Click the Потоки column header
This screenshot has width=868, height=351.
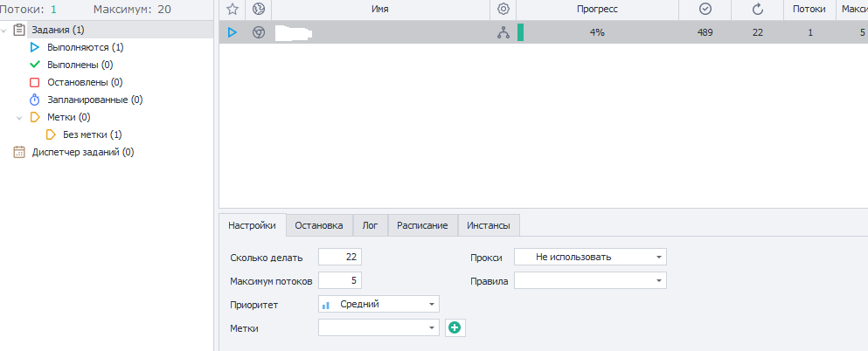pos(809,9)
